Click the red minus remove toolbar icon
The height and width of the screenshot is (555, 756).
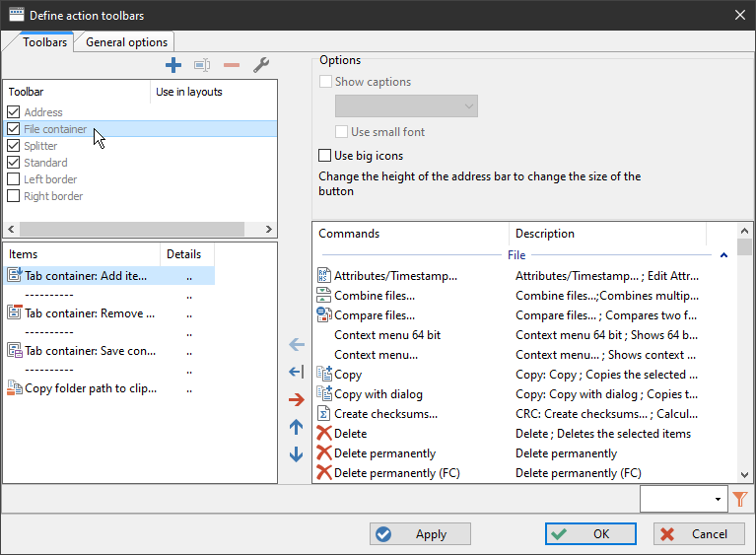point(232,65)
